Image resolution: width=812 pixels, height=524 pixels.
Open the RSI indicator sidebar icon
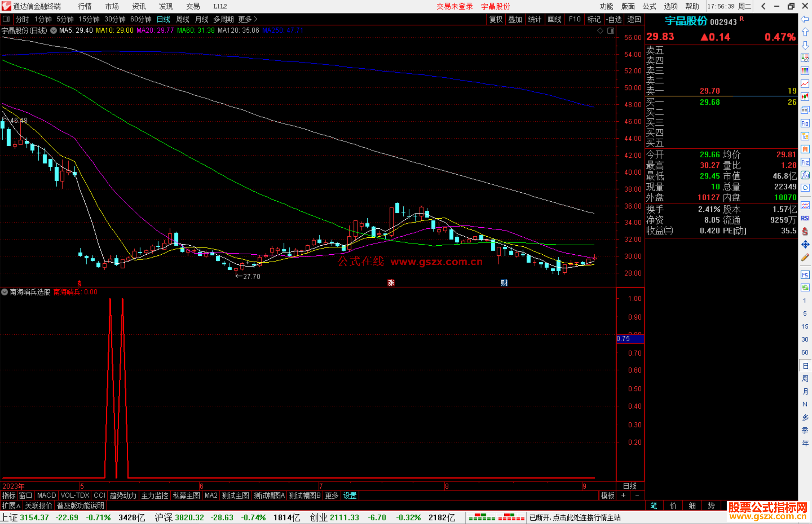805,218
